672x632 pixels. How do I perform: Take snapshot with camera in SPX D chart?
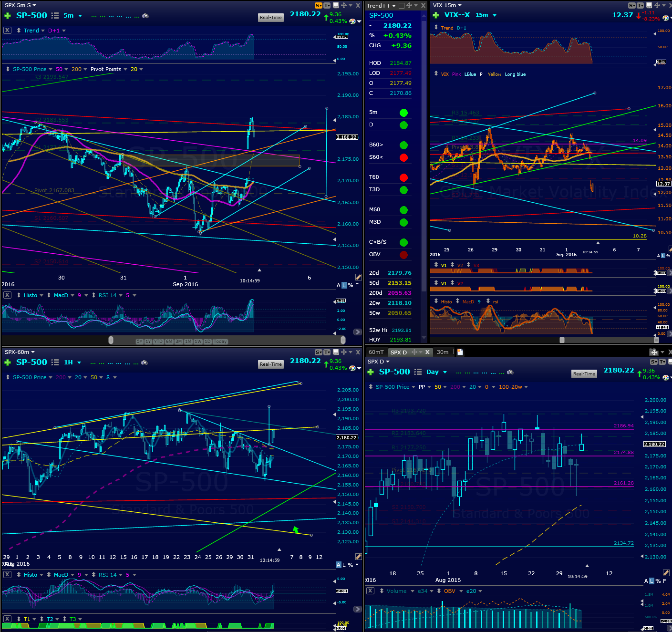pos(510,372)
